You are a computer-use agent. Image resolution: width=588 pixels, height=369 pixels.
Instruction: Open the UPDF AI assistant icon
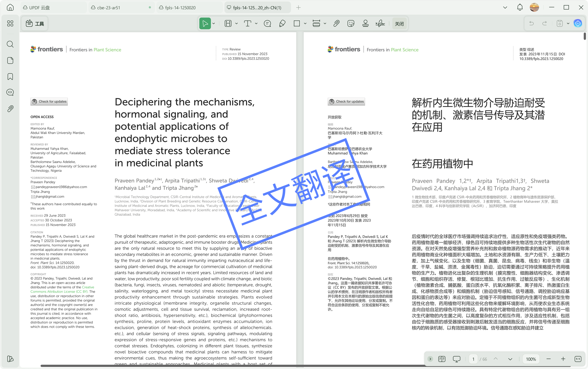[578, 23]
